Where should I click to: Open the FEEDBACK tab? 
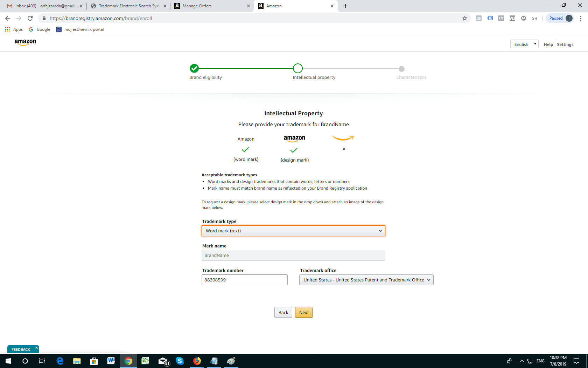[21, 349]
